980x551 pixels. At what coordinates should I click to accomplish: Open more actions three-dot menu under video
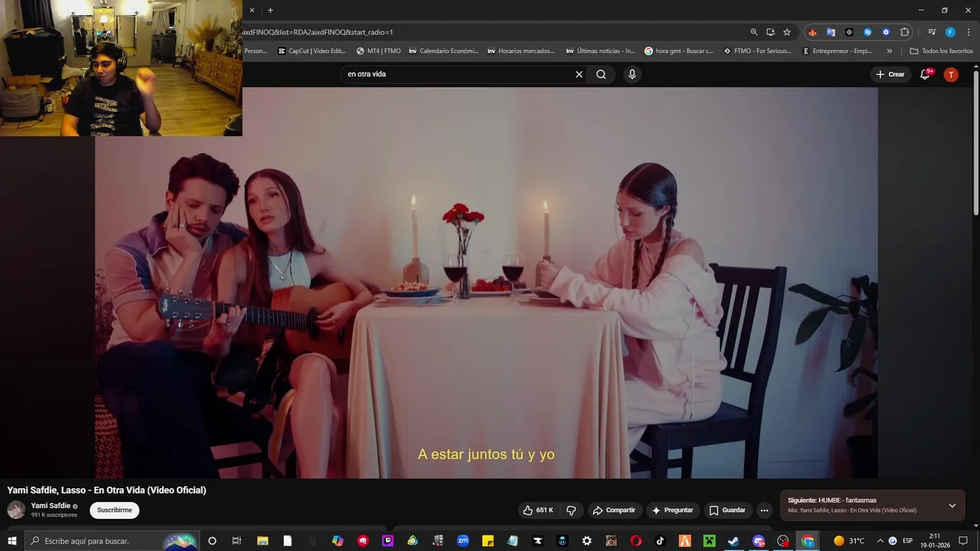pos(764,510)
